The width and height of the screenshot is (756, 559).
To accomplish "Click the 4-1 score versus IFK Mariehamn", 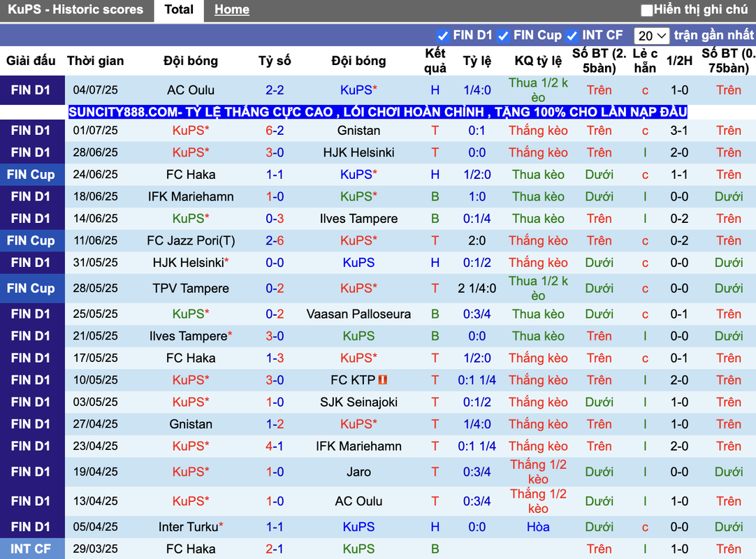I will click(x=275, y=446).
